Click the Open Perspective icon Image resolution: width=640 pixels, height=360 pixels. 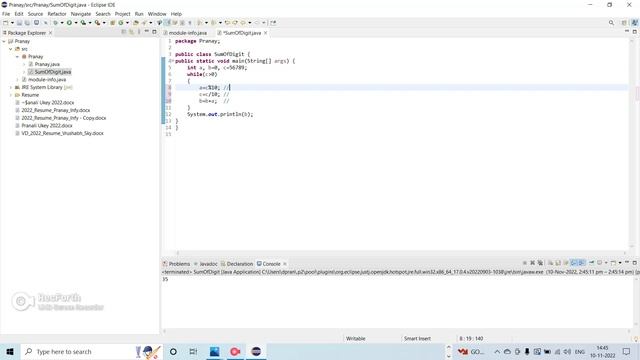pos(624,23)
